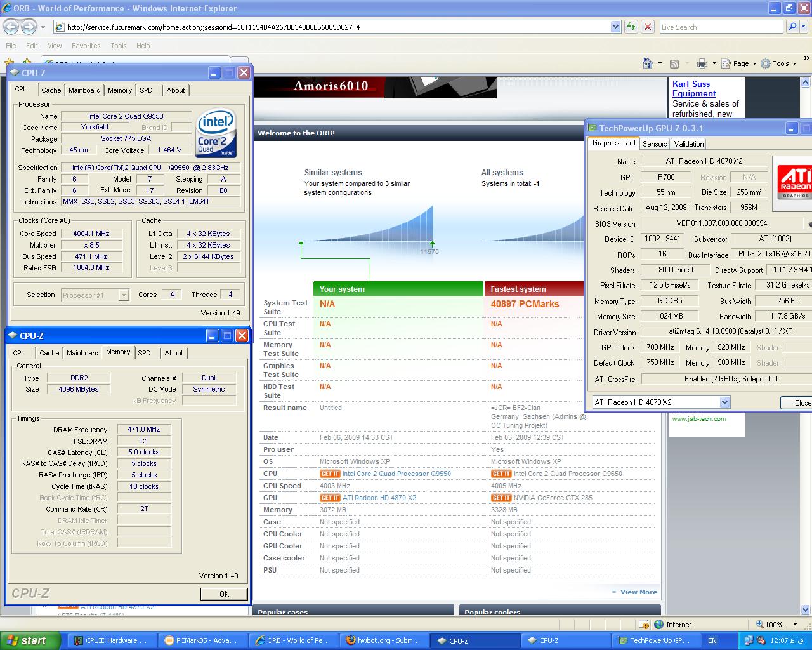Click the View More link
This screenshot has height=650, width=812.
[x=638, y=592]
